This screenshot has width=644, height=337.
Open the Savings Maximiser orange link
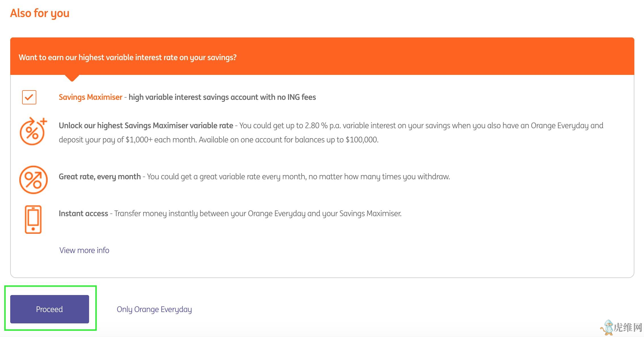[90, 97]
